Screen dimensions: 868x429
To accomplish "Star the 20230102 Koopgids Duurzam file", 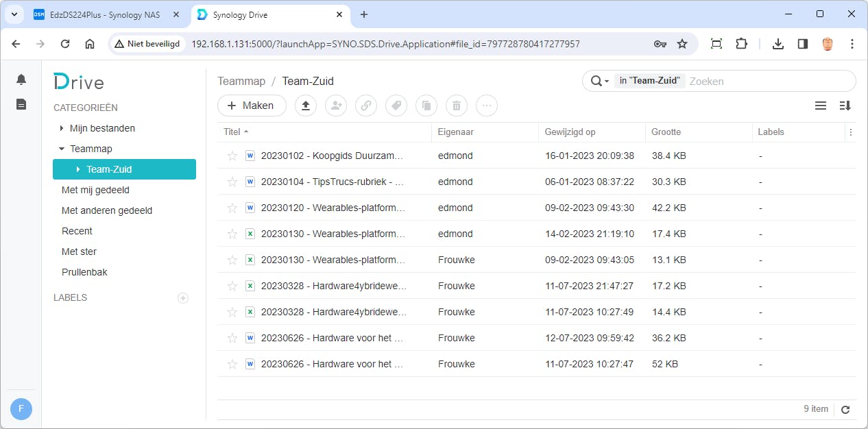I will [x=232, y=156].
